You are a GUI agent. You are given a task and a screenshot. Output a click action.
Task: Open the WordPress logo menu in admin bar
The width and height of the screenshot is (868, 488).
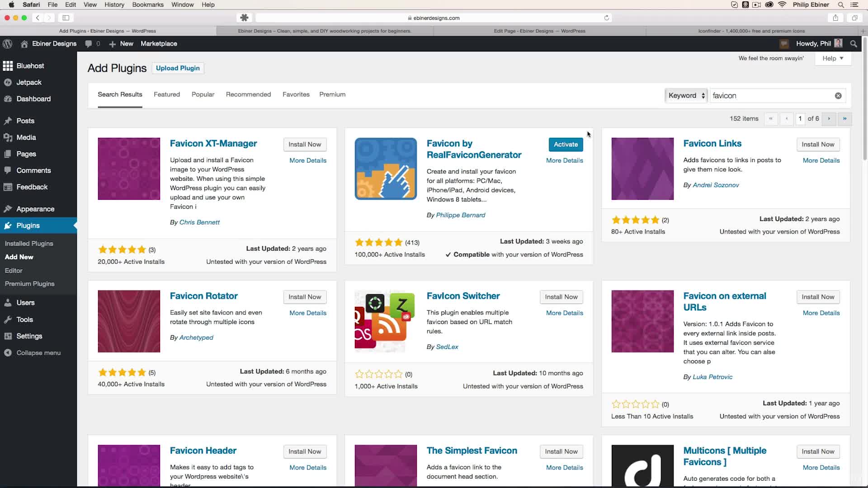(x=7, y=44)
